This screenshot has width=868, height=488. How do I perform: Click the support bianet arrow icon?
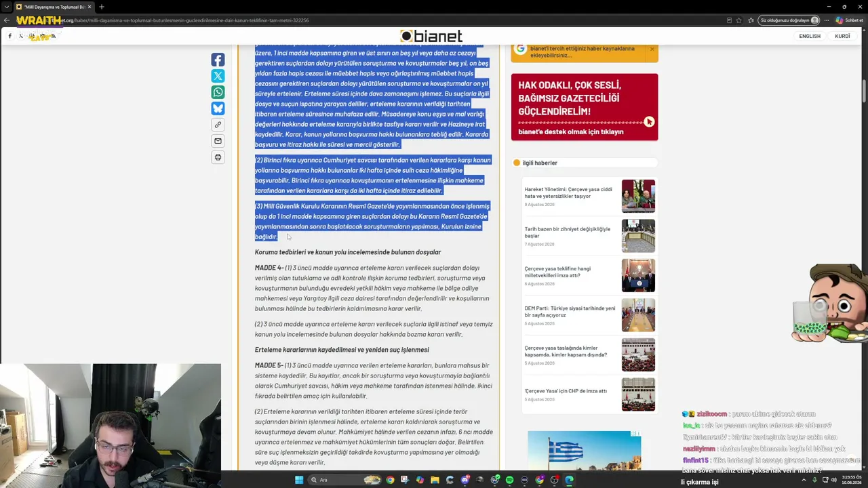tap(649, 122)
